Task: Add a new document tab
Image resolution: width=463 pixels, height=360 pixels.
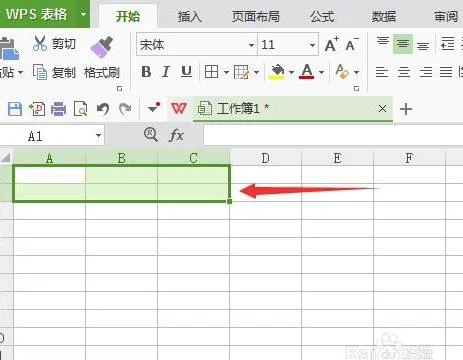Action: click(x=406, y=109)
